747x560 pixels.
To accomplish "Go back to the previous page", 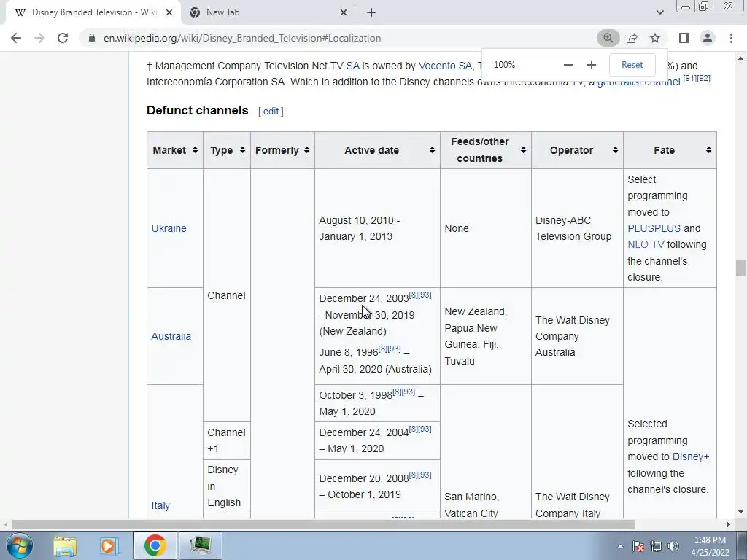I will [x=16, y=38].
